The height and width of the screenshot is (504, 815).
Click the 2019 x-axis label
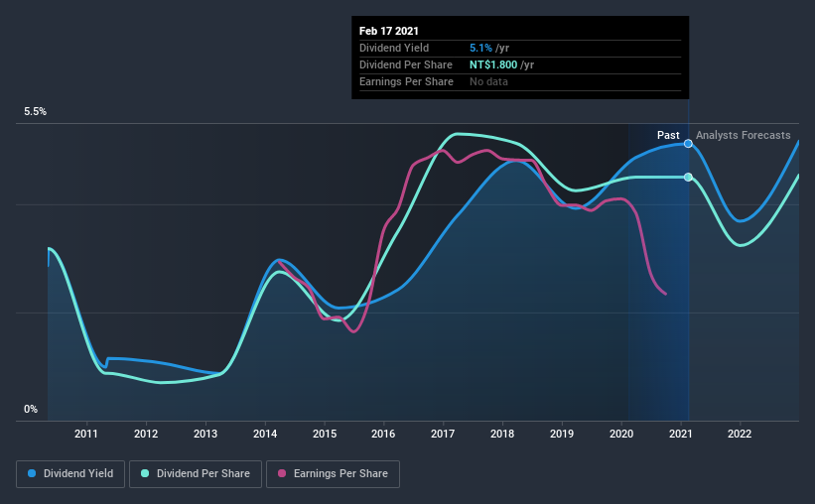[562, 434]
